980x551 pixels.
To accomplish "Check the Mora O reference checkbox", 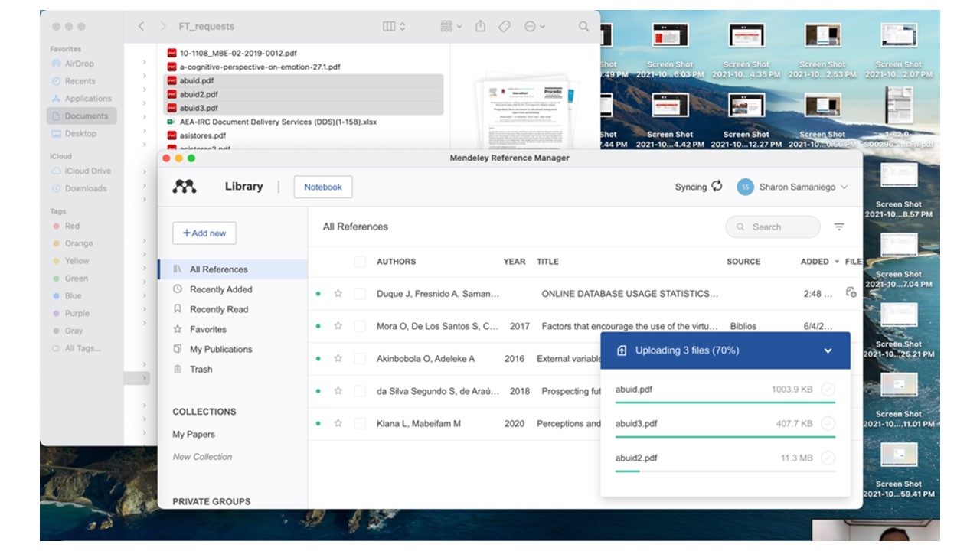I will 360,326.
